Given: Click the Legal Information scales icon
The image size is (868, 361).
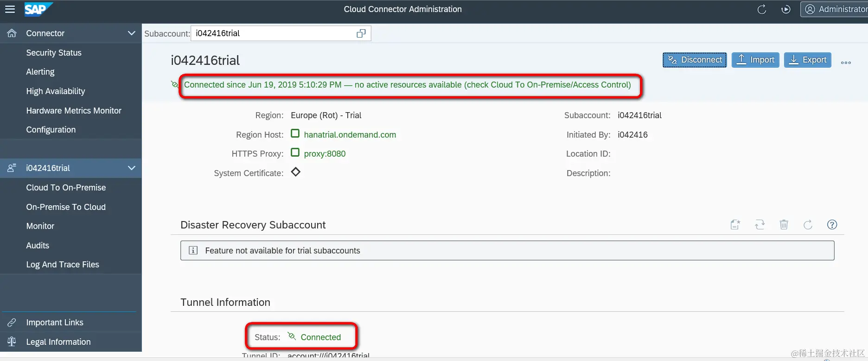Looking at the screenshot, I should (12, 342).
